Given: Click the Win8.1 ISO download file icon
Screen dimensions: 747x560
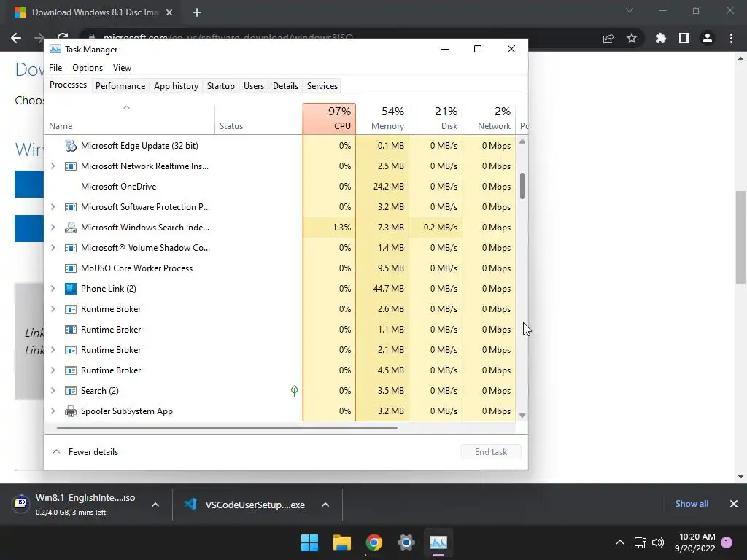Looking at the screenshot, I should pyautogui.click(x=21, y=503).
